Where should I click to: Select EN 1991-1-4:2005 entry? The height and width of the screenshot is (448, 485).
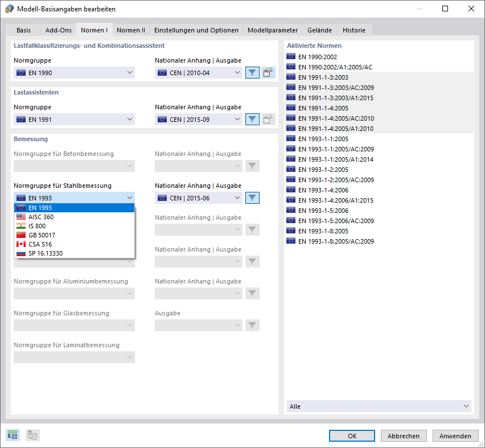tap(379, 108)
